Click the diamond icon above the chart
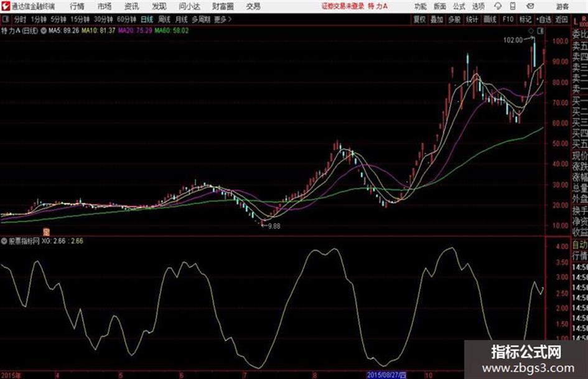588x379 pixels. [x=531, y=31]
